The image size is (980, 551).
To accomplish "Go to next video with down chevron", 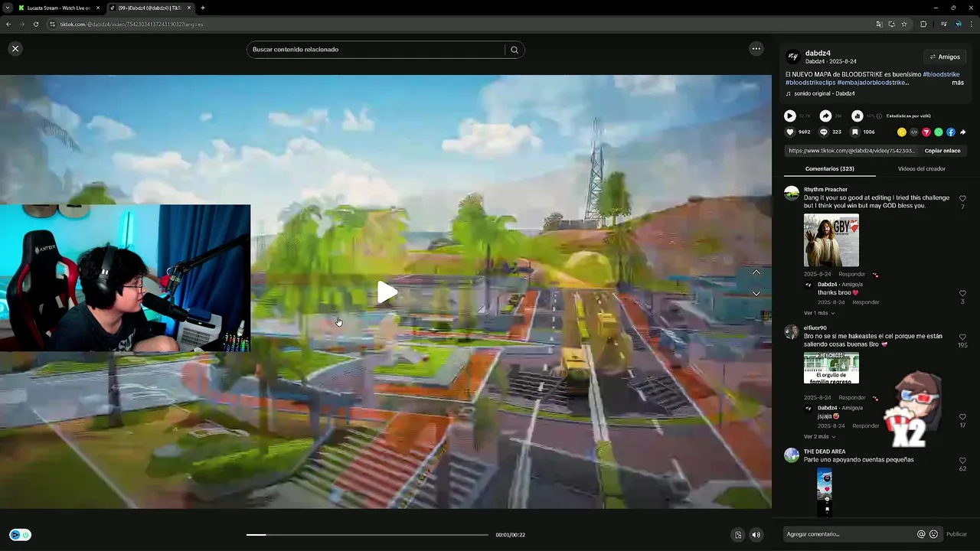I will click(756, 294).
